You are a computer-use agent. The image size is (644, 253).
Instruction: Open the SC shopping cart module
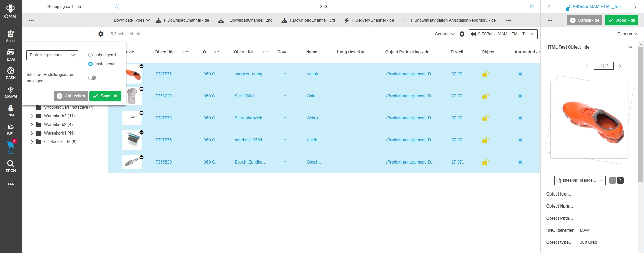[x=11, y=147]
